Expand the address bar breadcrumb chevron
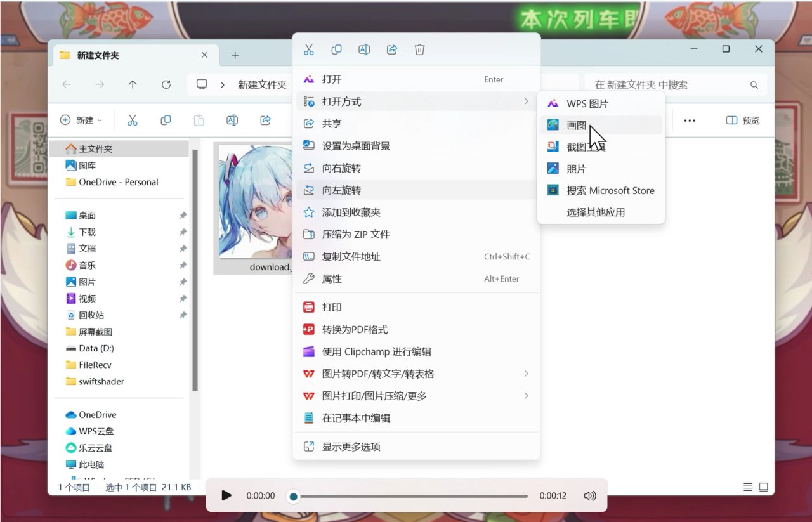Screen dimensions: 812x522 (223, 84)
